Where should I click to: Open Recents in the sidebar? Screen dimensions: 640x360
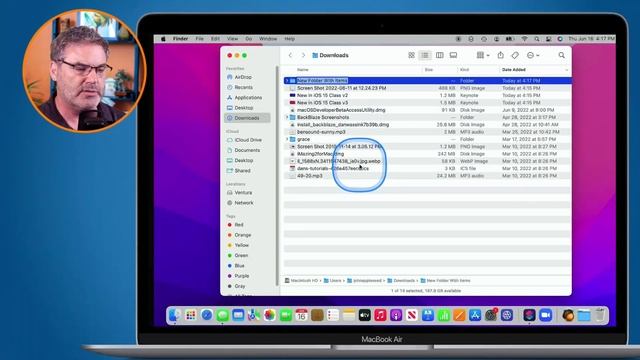(x=243, y=87)
